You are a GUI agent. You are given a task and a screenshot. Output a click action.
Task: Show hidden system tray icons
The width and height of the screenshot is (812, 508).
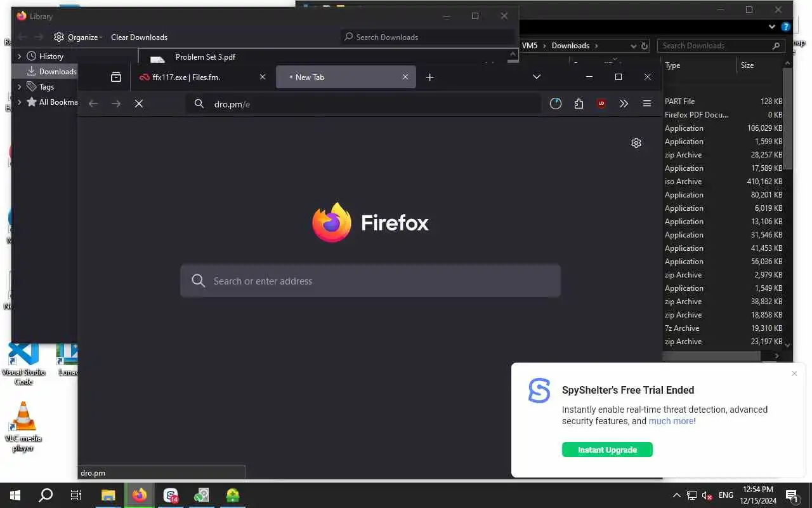click(x=677, y=495)
